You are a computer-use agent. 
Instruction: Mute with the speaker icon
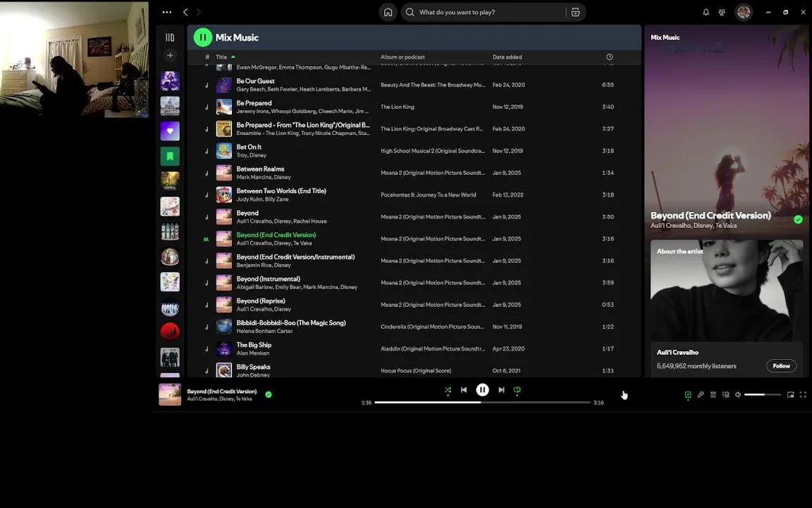pyautogui.click(x=738, y=394)
